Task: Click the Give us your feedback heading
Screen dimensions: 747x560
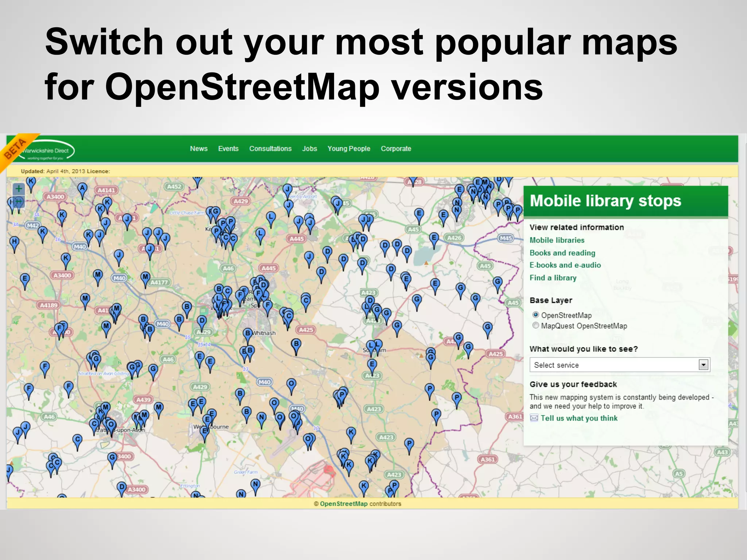Action: (x=573, y=384)
